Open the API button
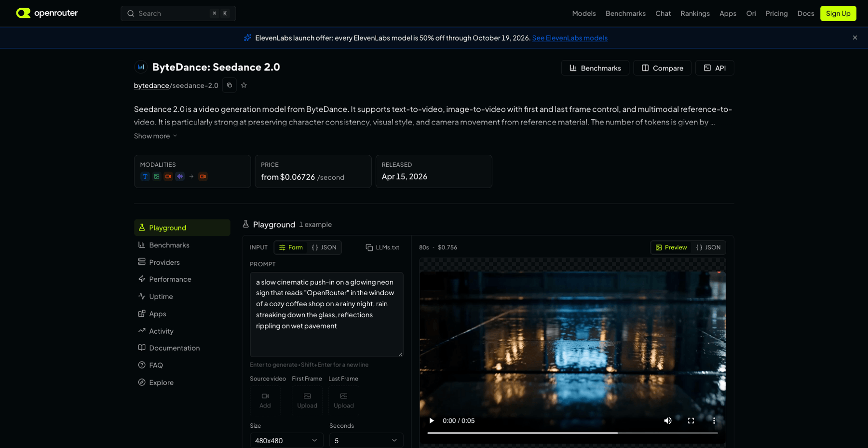Image resolution: width=868 pixels, height=448 pixels. pos(715,68)
